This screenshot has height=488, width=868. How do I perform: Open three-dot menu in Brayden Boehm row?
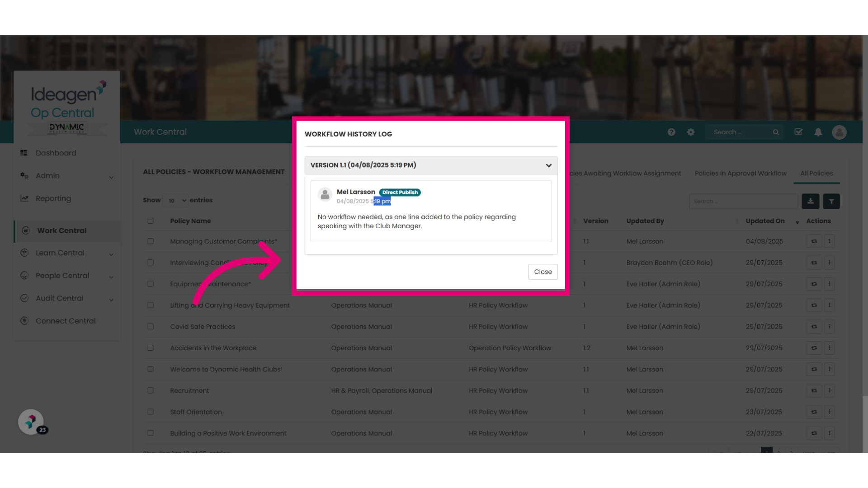(x=830, y=263)
